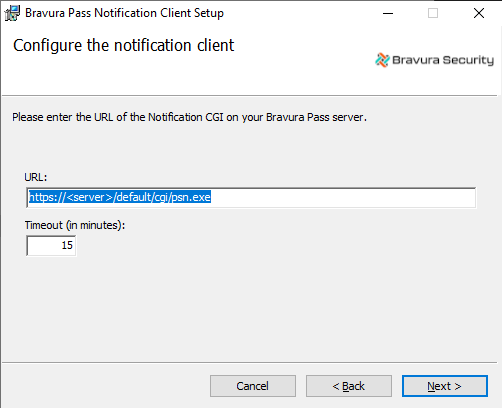Viewport: 502px width, 408px height.
Task: Cancel the notification client setup
Action: click(253, 386)
